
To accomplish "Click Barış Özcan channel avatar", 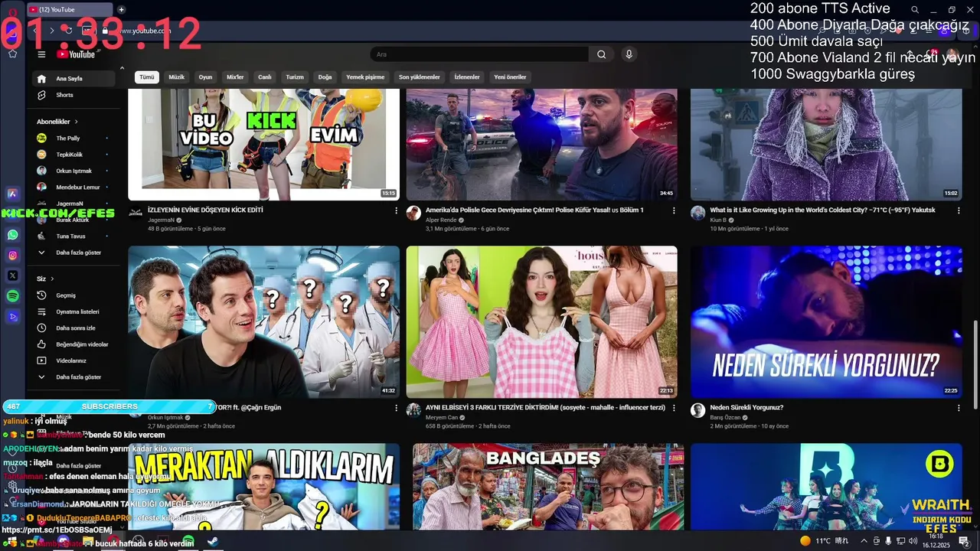I will tap(697, 410).
